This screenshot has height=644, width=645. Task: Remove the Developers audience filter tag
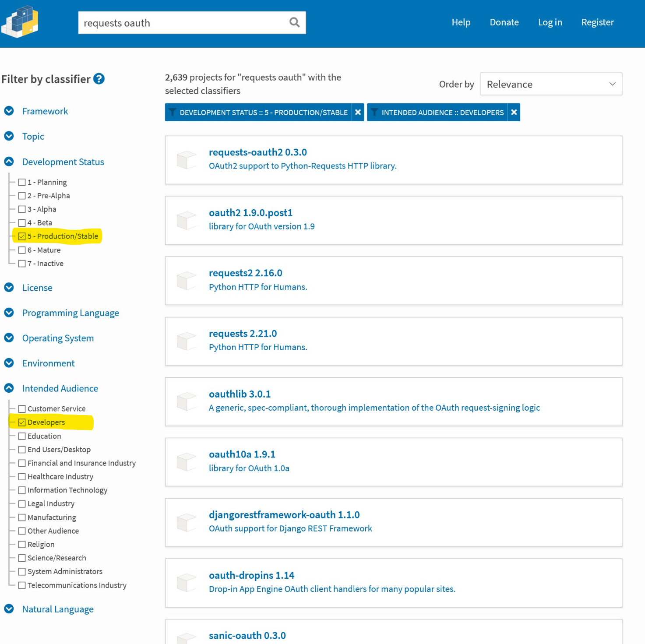tap(514, 113)
